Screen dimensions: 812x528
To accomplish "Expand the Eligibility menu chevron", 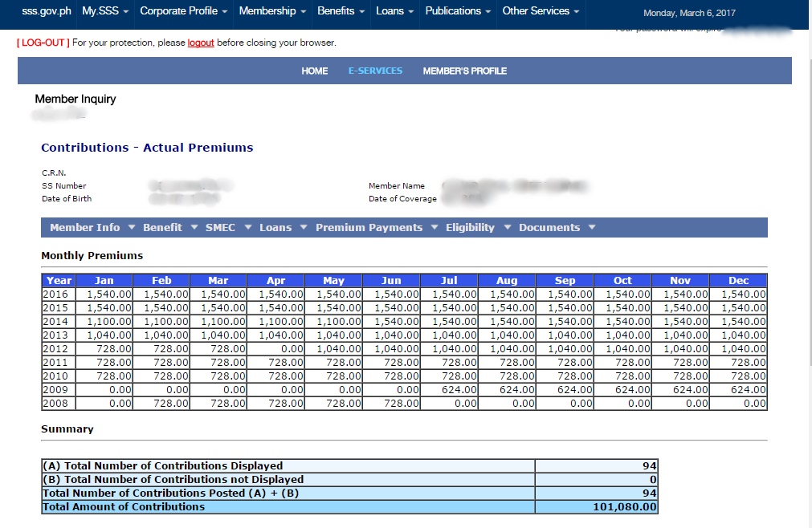I will click(507, 227).
